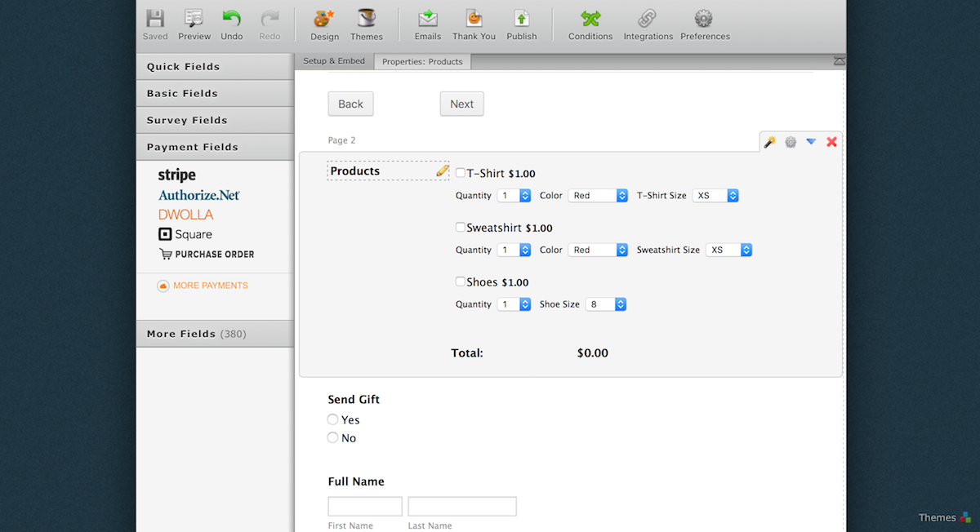Screen dimensions: 980x532
Task: Open Products field properties gear
Action: (x=791, y=142)
